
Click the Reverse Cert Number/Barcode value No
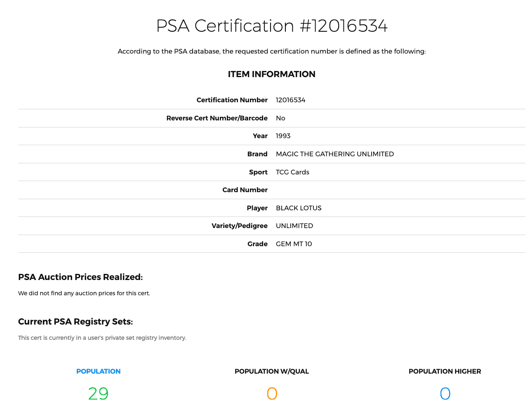pos(280,118)
